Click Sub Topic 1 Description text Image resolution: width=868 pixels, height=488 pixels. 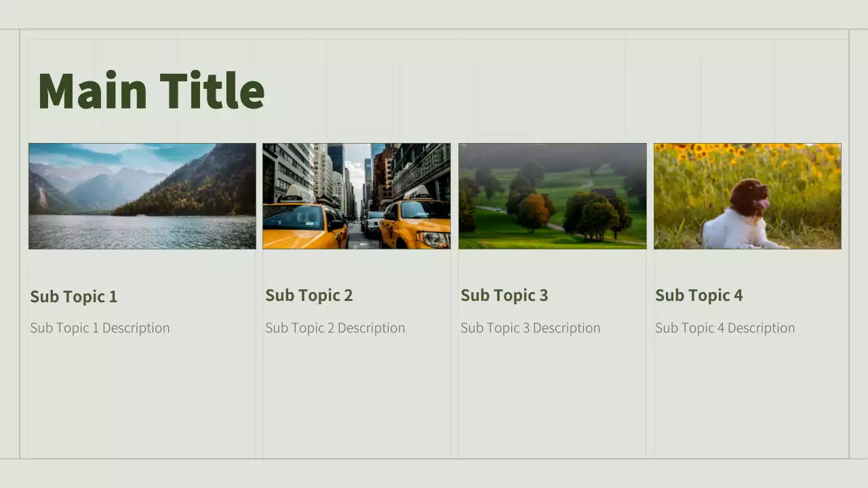point(100,328)
